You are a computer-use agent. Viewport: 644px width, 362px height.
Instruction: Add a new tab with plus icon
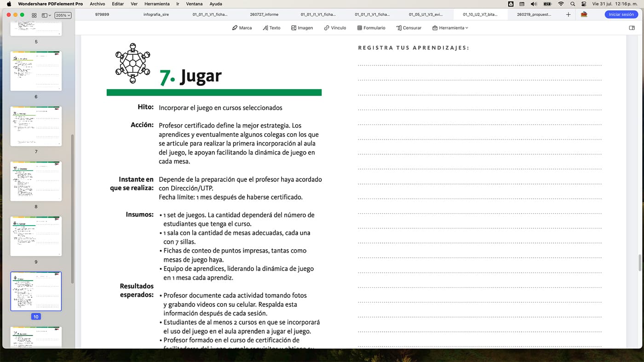pyautogui.click(x=568, y=15)
